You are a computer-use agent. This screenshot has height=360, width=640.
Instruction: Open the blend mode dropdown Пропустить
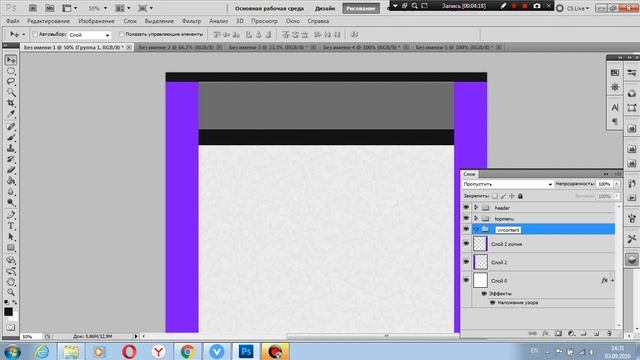point(507,184)
